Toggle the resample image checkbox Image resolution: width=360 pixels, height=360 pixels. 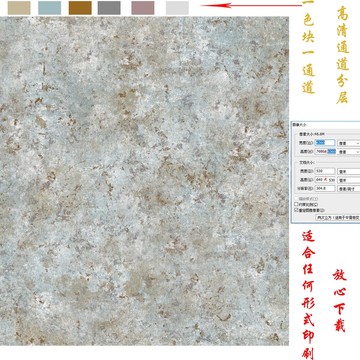click(296, 210)
